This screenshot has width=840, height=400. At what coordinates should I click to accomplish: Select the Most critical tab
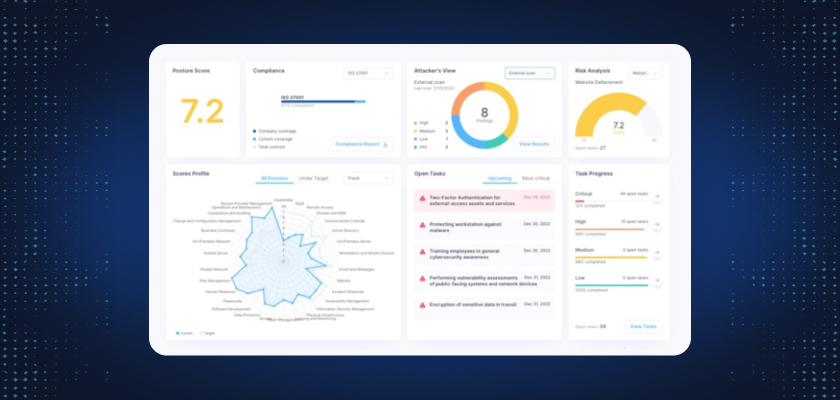(536, 178)
